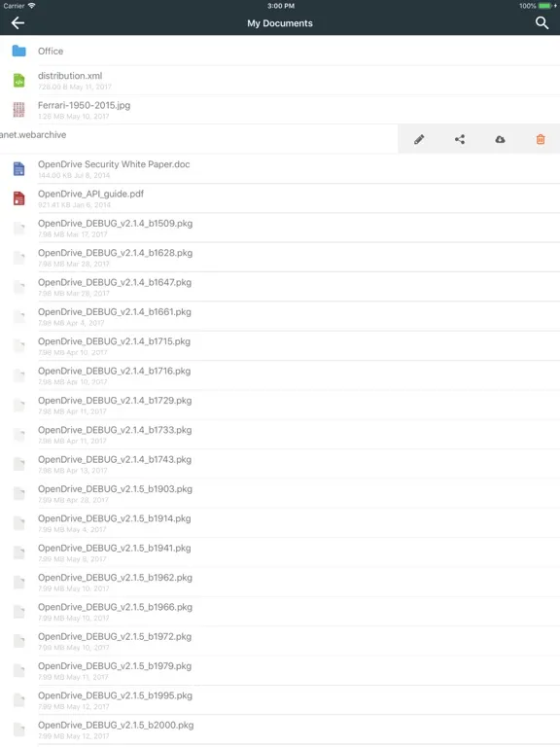Open OpenDrive_DEBUG_v2.1.4_b1733.pkg
560x747 pixels.
click(x=280, y=435)
